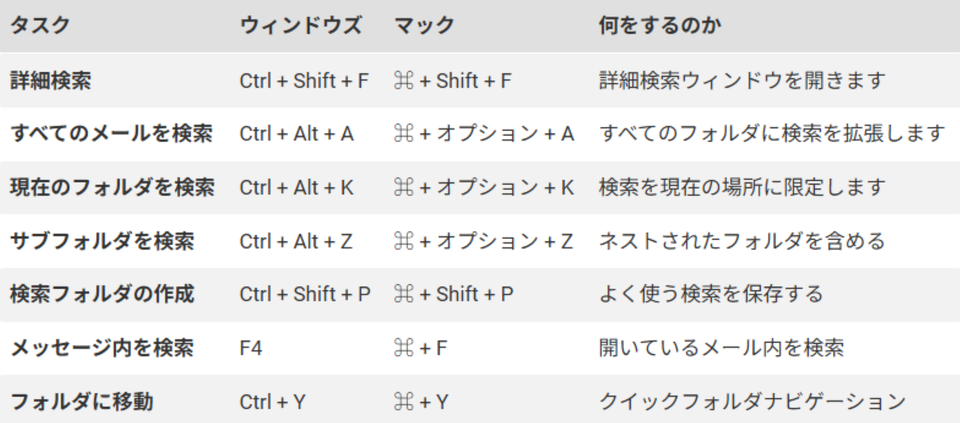Click the 何をするのか column header
Screen dimensions: 960x423
[660, 26]
